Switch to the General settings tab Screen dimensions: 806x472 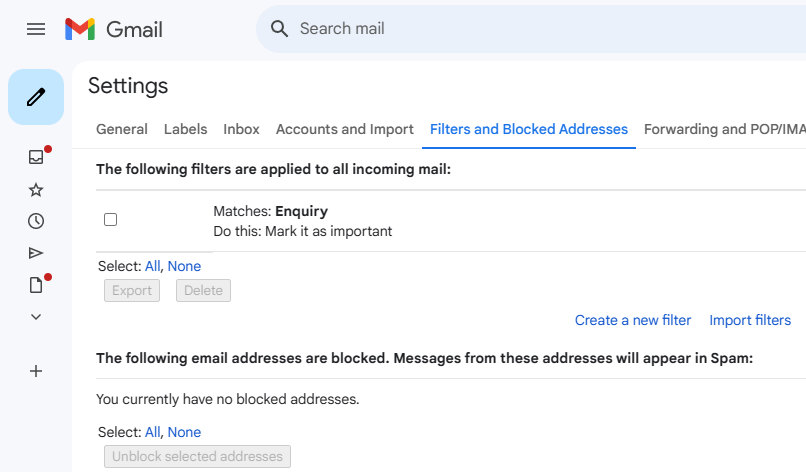coord(122,129)
